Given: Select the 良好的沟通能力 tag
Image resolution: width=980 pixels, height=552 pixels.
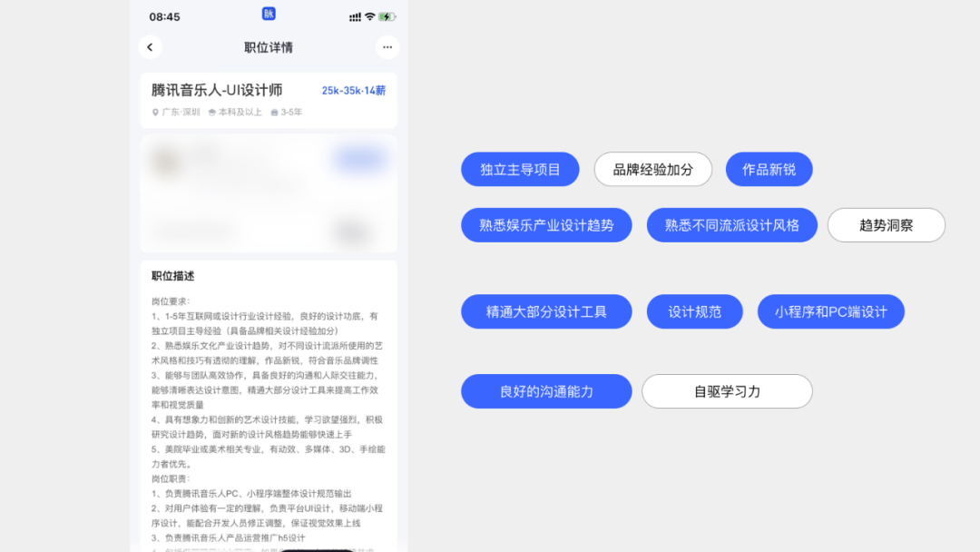Looking at the screenshot, I should 546,391.
